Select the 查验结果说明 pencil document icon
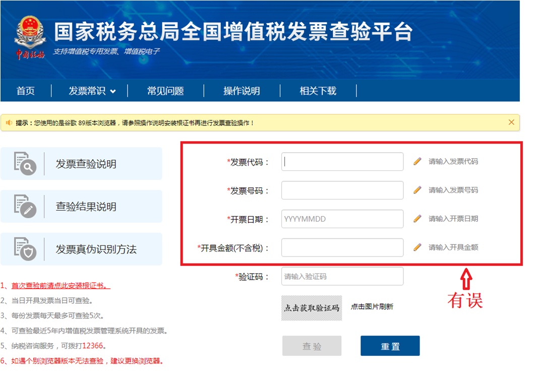 click(23, 206)
